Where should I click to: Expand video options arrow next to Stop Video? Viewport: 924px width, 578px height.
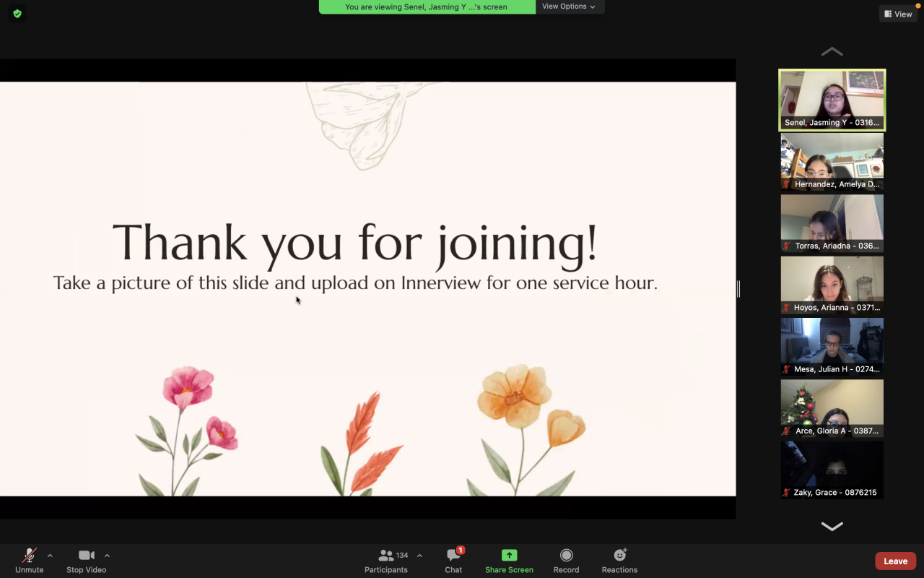click(107, 556)
